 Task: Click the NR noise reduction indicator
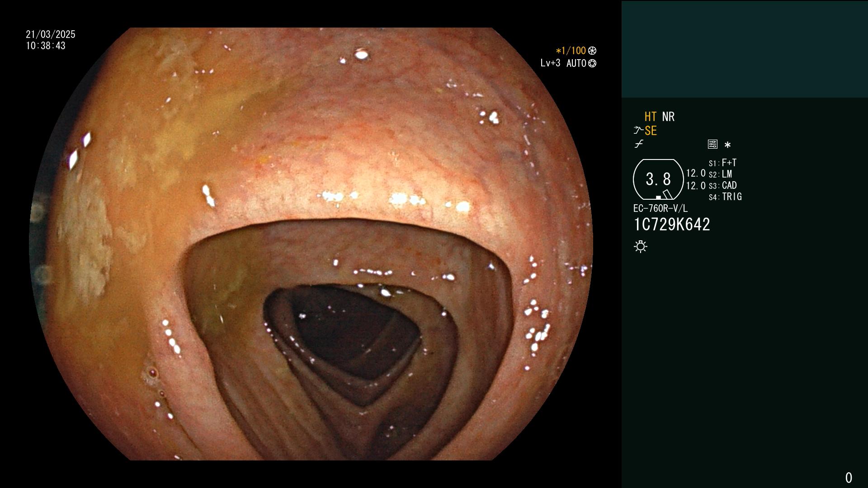point(668,117)
